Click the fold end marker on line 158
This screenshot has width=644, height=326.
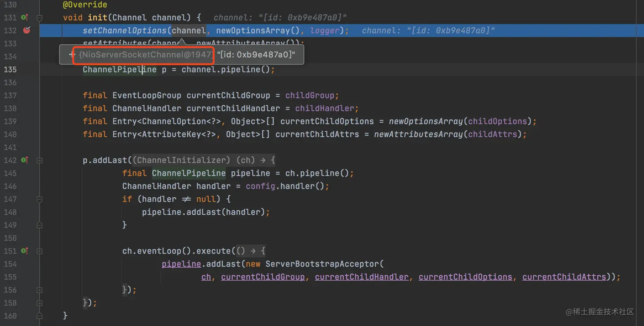40,303
